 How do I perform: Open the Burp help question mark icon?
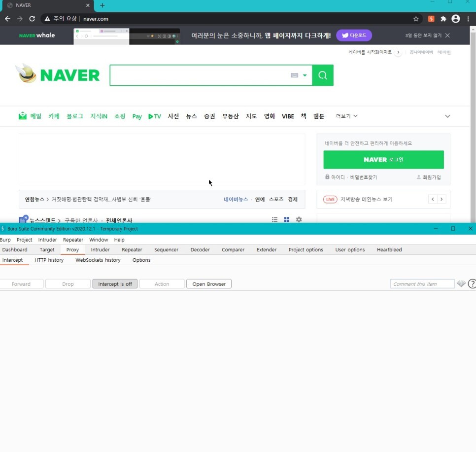coord(472,284)
